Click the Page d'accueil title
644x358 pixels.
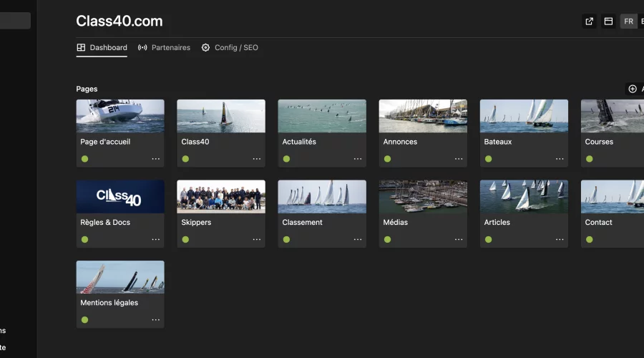click(105, 142)
